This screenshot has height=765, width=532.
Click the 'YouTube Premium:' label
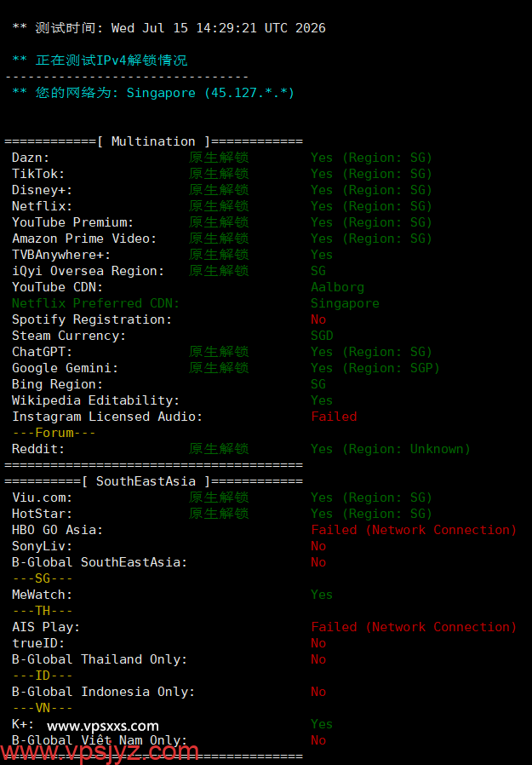point(72,222)
